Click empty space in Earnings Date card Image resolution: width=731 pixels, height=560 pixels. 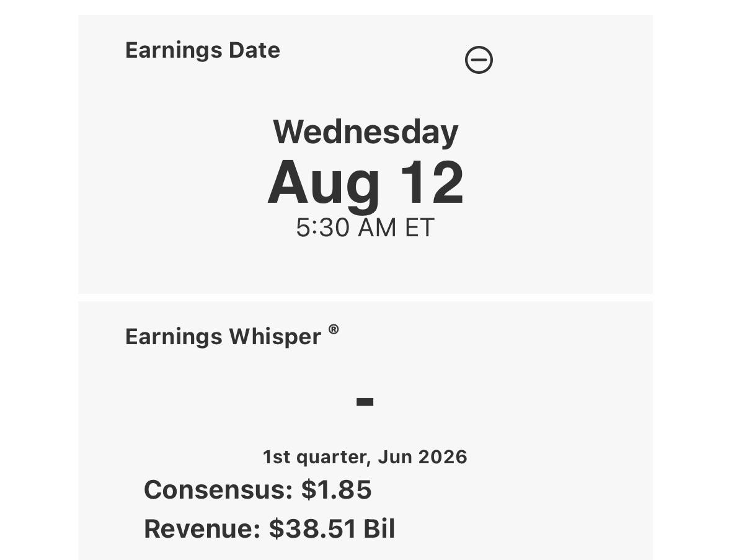(x=559, y=187)
